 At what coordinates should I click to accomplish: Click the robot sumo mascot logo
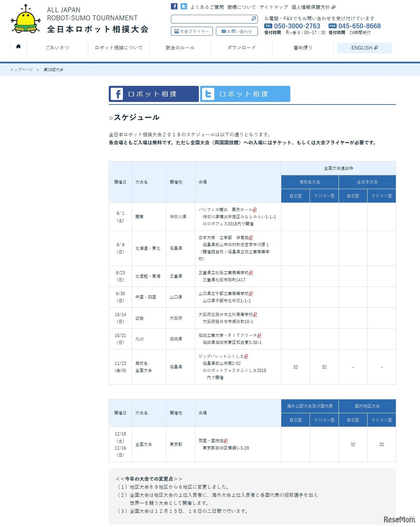coord(26,19)
